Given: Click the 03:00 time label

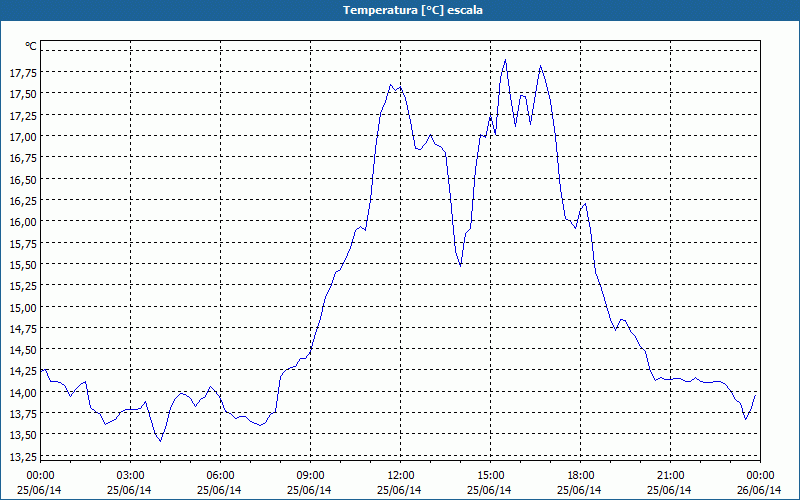Looking at the screenshot, I should pos(130,476).
